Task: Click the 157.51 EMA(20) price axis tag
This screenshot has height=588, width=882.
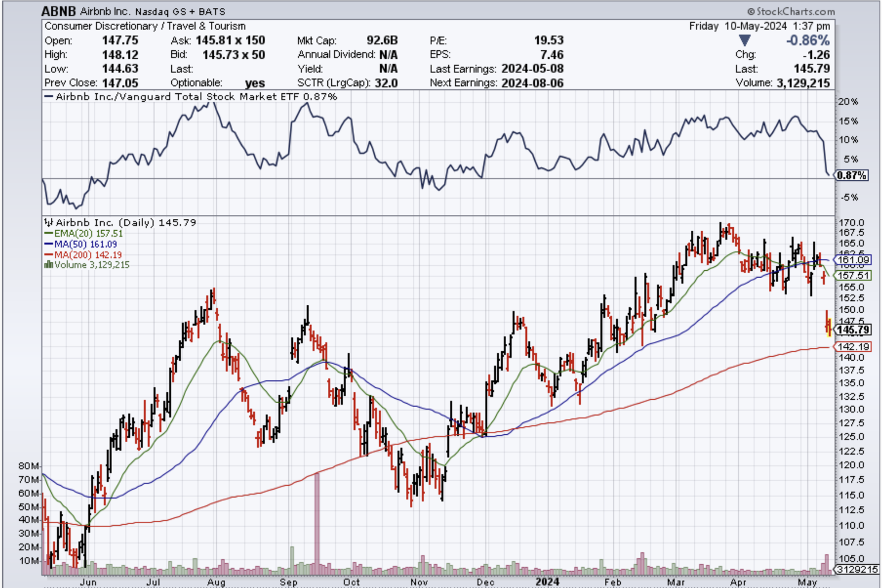Action: (853, 275)
